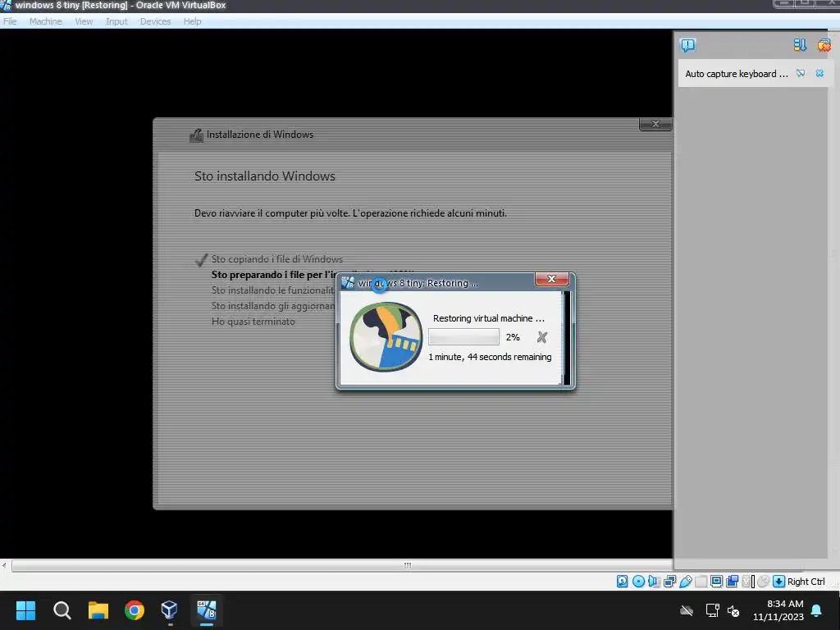Viewport: 840px width, 630px height.
Task: Click the network adapters status icon
Action: point(669,582)
